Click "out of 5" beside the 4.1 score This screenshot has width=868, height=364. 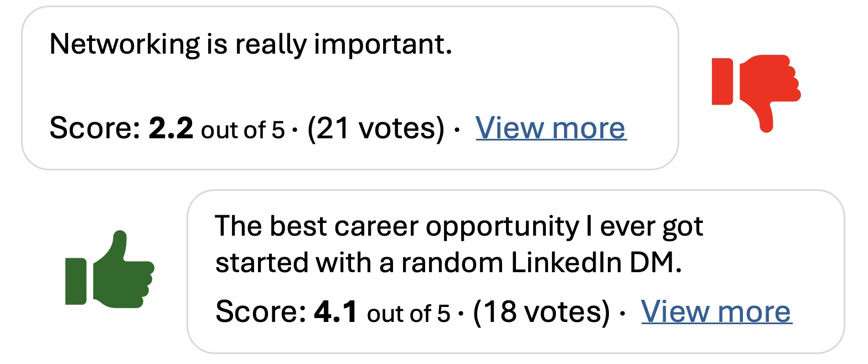click(x=409, y=314)
